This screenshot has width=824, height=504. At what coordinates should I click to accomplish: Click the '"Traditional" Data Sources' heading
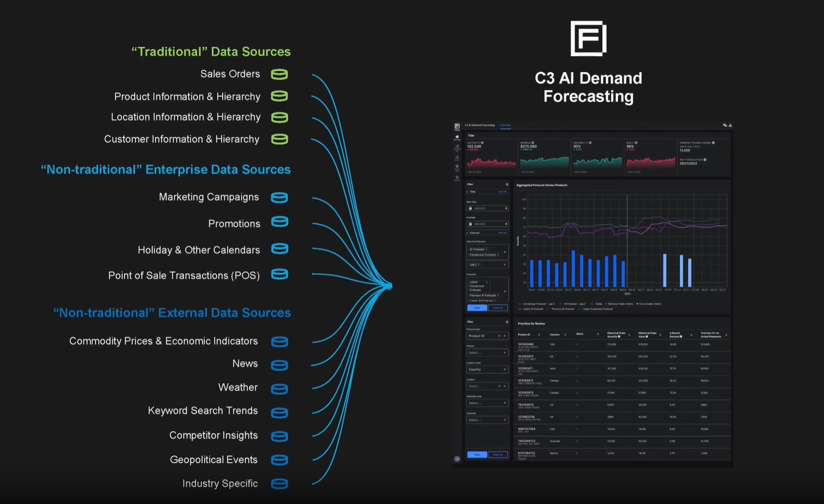[x=211, y=51]
